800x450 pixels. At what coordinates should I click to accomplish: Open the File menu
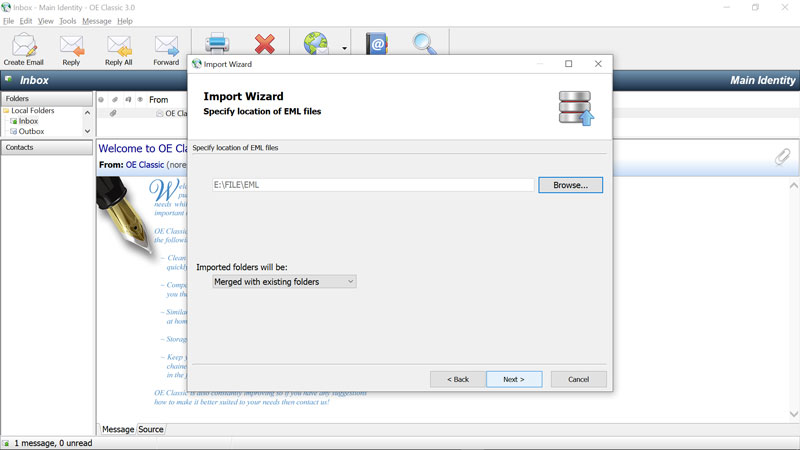[x=8, y=21]
